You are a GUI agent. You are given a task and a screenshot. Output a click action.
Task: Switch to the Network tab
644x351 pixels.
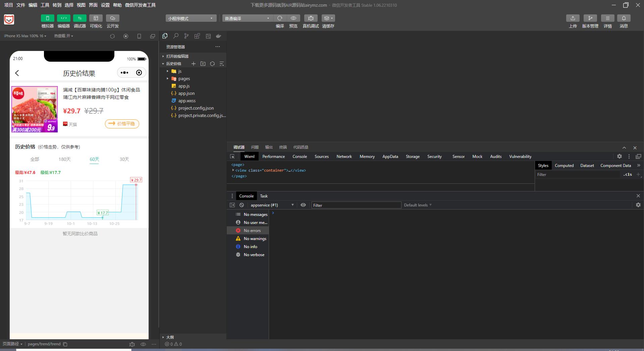click(x=344, y=157)
